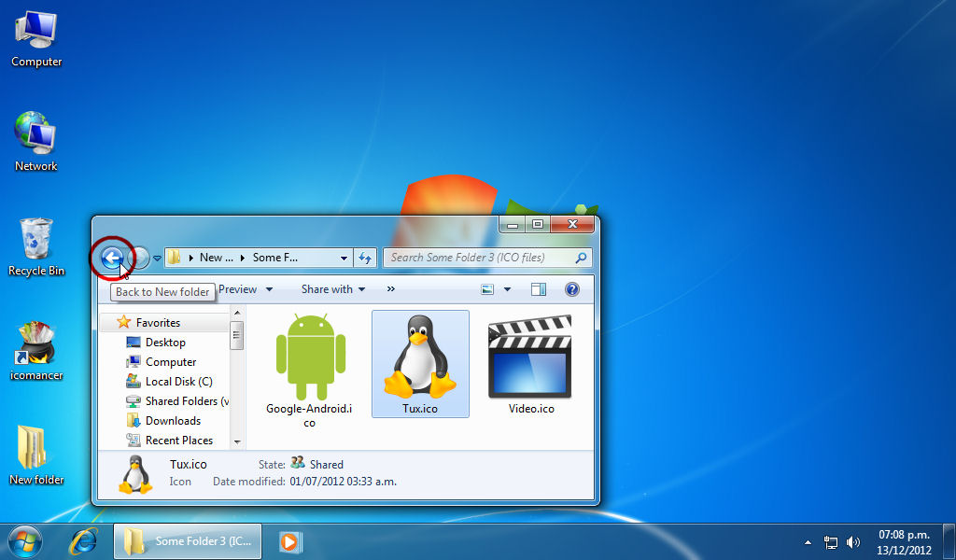The height and width of the screenshot is (560, 956).
Task: Select the Google-Android.ico file
Action: click(310, 370)
